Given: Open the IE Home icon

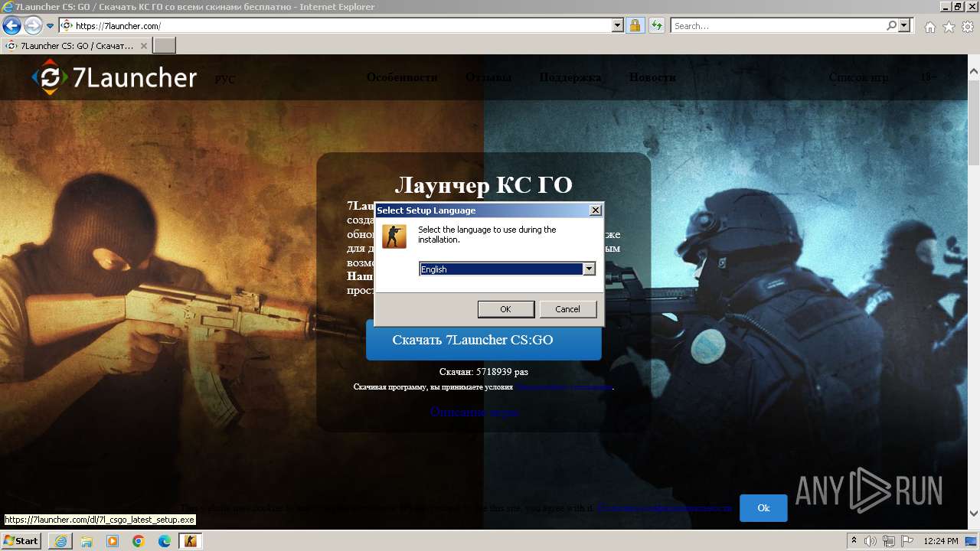Looking at the screenshot, I should click(x=929, y=27).
